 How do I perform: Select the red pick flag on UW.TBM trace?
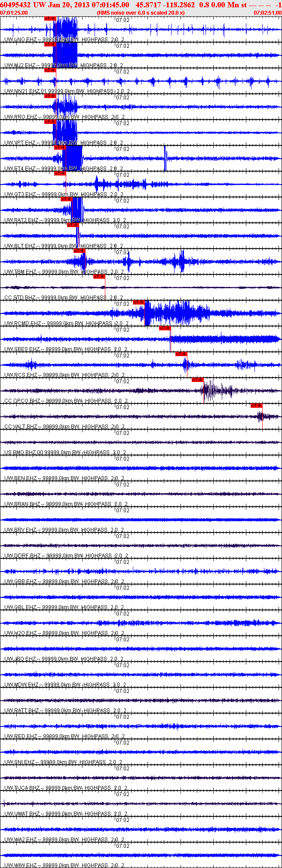coord(80,251)
